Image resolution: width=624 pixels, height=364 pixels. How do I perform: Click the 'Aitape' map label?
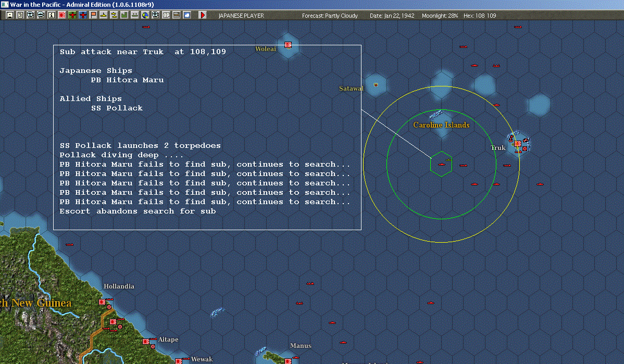pyautogui.click(x=168, y=340)
